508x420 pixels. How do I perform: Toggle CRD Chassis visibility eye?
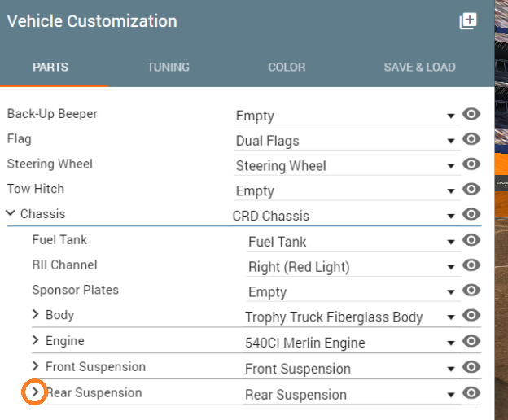471,214
